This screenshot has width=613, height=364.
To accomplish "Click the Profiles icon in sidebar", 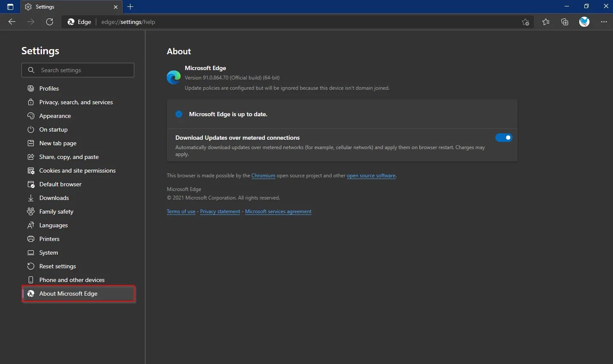I will (x=31, y=88).
